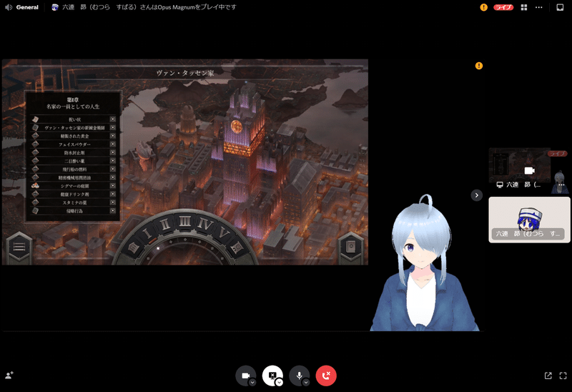Click the camera icon on stream thumbnail
Screen dimensions: 572x392
point(529,170)
